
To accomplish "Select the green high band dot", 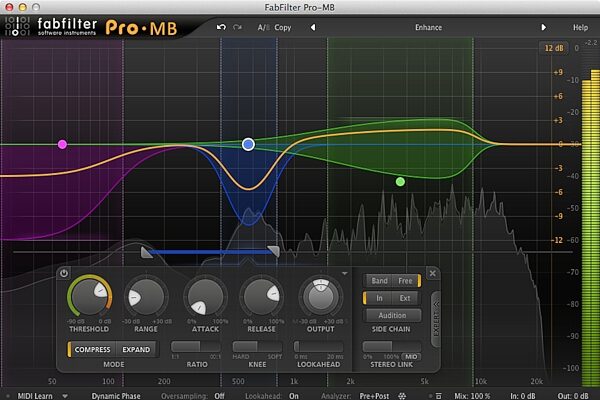I will click(x=400, y=181).
